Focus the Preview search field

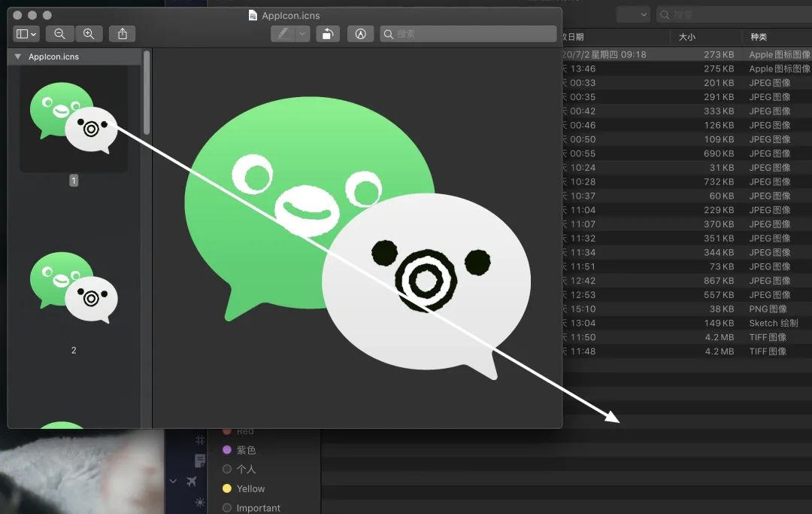(468, 34)
